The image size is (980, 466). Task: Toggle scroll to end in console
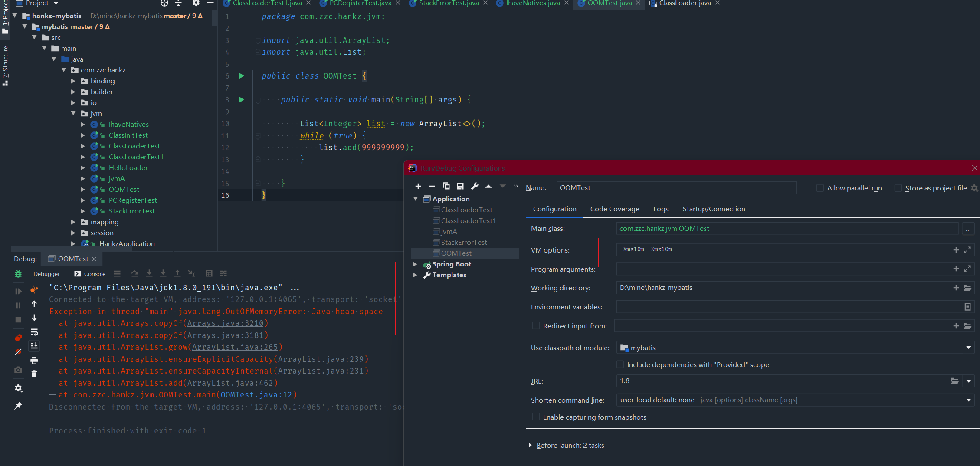pyautogui.click(x=34, y=346)
